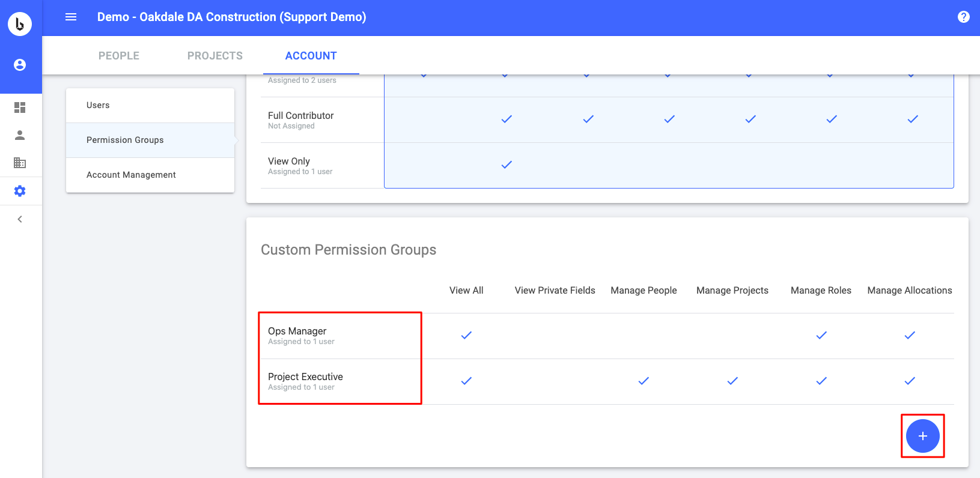The width and height of the screenshot is (980, 478).
Task: Click the View All column header
Action: 466,290
